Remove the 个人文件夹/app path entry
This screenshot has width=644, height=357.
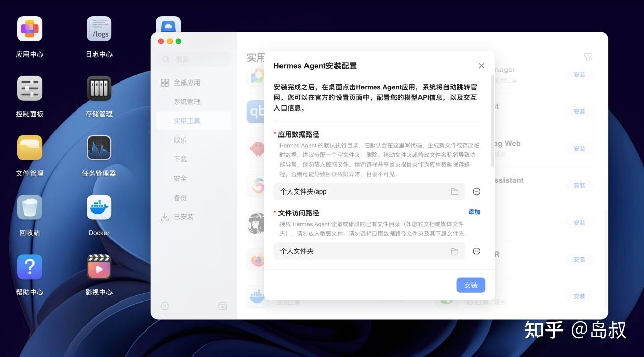pyautogui.click(x=477, y=191)
